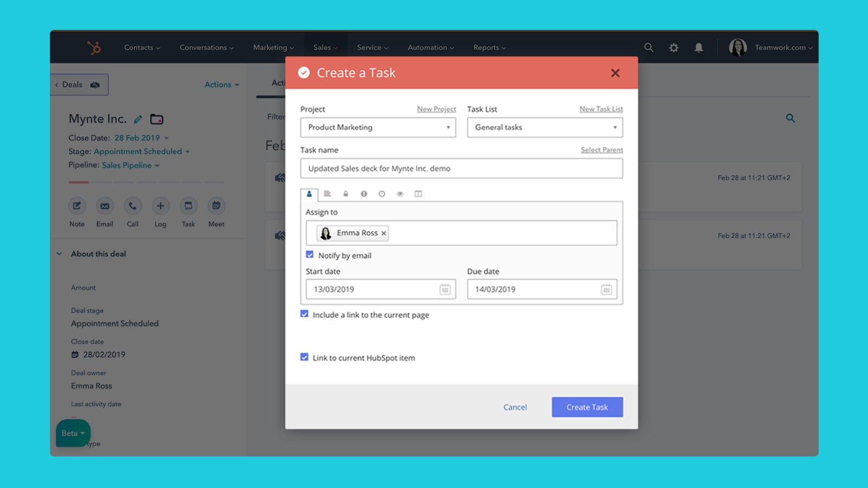The image size is (868, 488).
Task: Edit deal name with pencil icon
Action: pyautogui.click(x=138, y=119)
